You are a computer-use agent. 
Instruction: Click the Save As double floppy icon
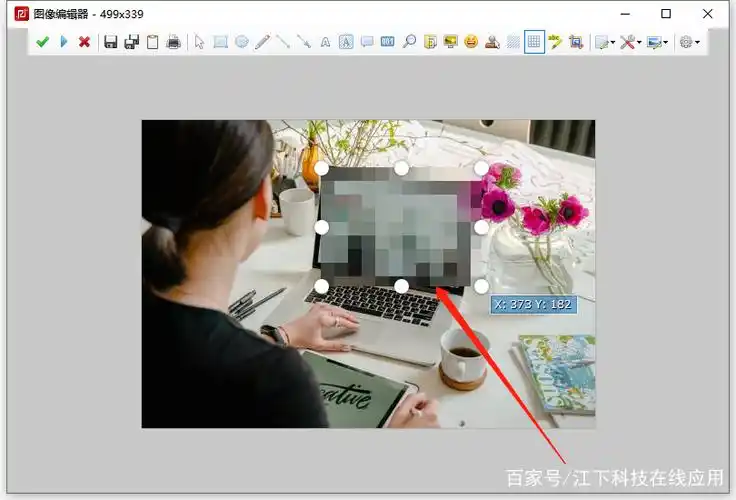click(132, 42)
